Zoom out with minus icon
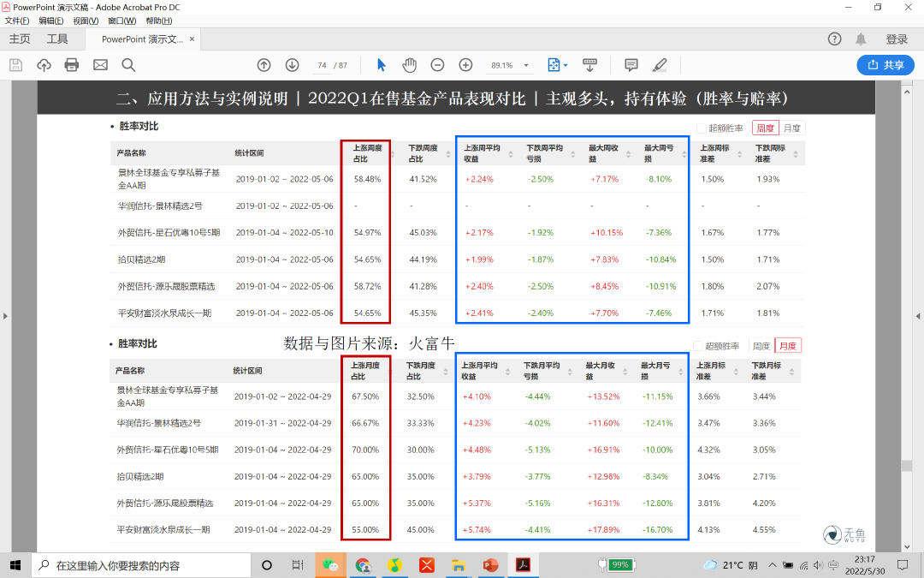 pyautogui.click(x=437, y=65)
